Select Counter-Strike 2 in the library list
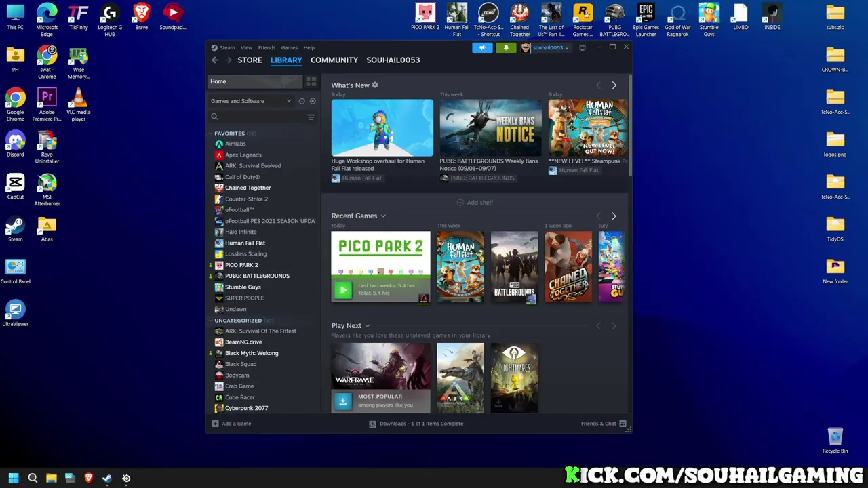The height and width of the screenshot is (488, 868). click(x=246, y=199)
